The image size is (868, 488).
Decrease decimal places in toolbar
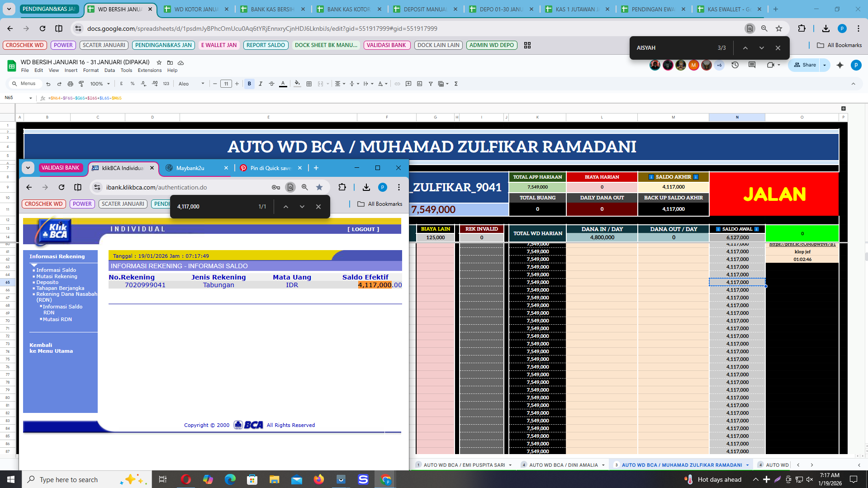[x=143, y=84]
